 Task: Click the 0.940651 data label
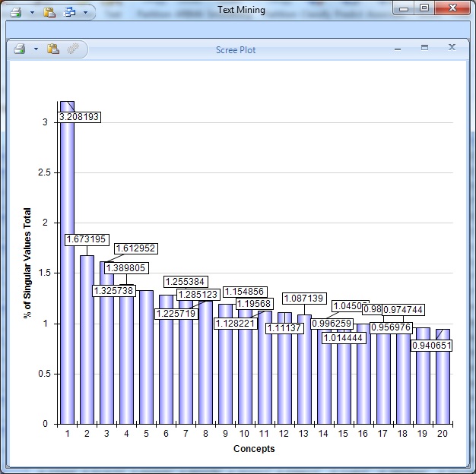[x=432, y=346]
